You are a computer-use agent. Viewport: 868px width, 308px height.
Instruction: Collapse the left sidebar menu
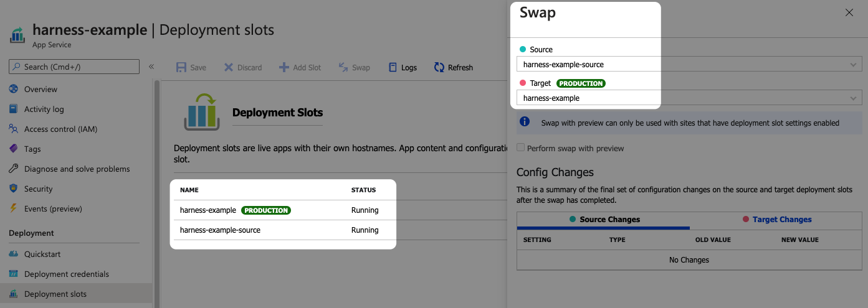point(151,67)
